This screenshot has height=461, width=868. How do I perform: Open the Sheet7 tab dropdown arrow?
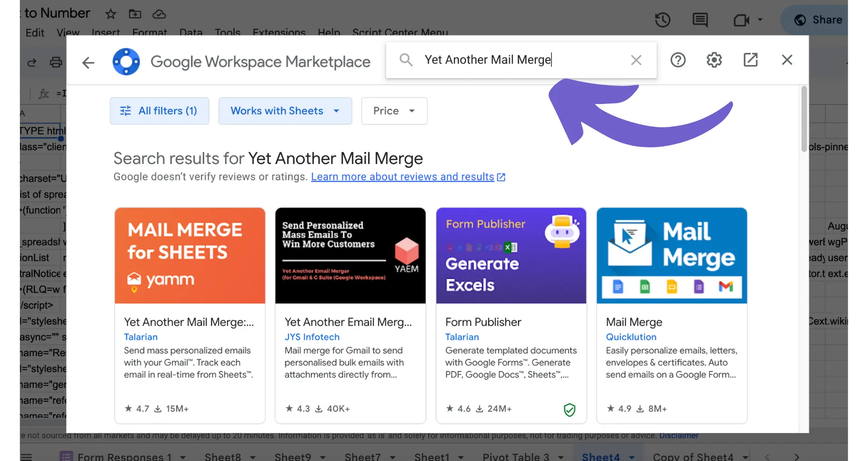tap(392, 457)
